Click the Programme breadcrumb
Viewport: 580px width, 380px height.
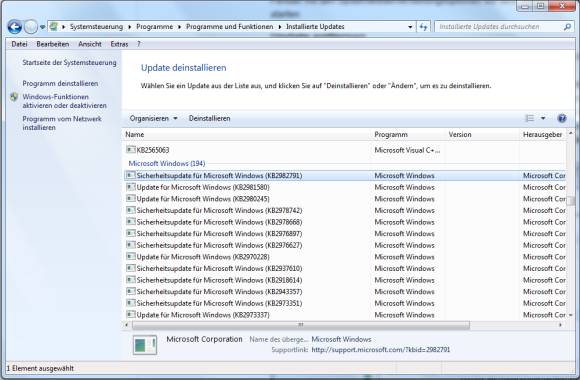coord(154,27)
